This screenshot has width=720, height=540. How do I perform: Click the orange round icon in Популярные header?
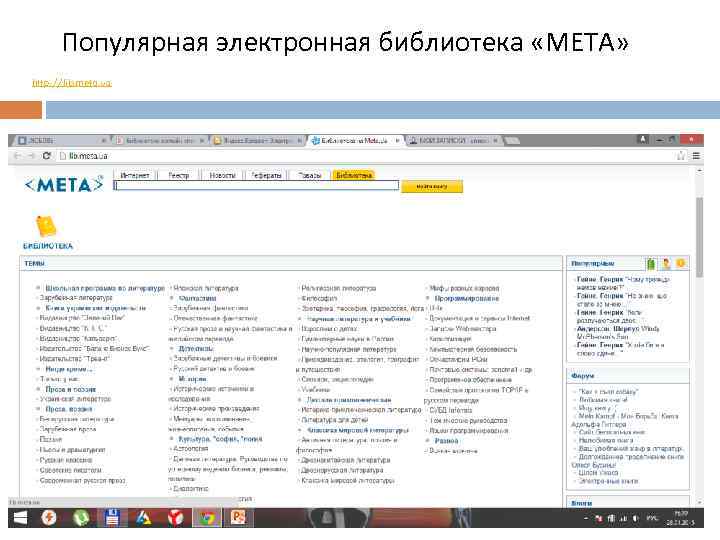point(681,263)
